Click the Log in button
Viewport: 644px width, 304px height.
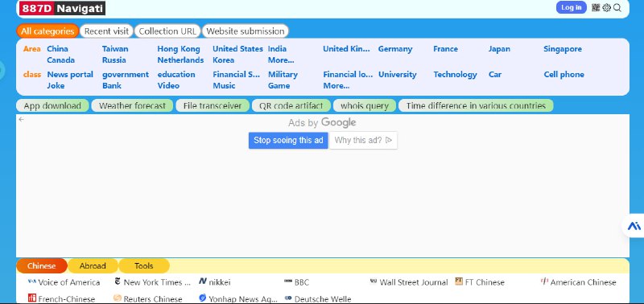pos(572,7)
